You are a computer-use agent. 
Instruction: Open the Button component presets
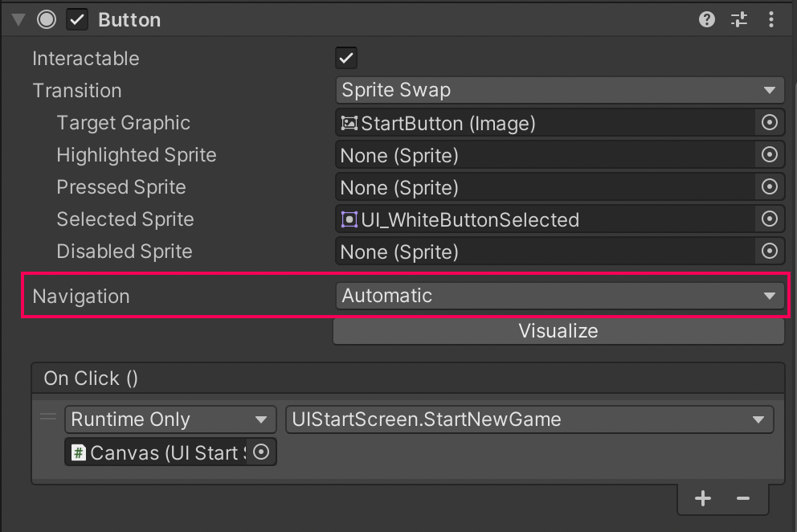[x=739, y=20]
